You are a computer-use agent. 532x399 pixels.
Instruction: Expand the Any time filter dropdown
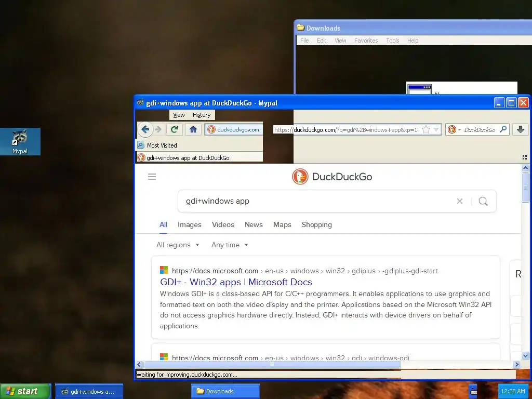pos(230,245)
